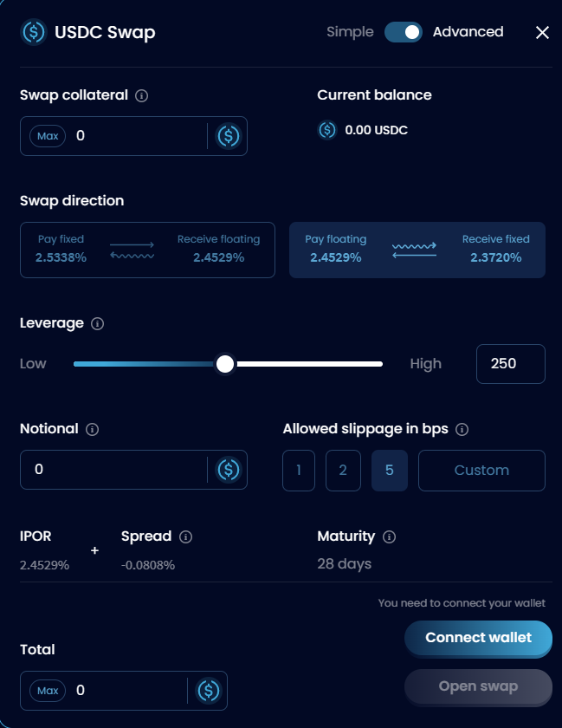The height and width of the screenshot is (728, 562).
Task: Click the leverage slider handle
Action: [225, 364]
